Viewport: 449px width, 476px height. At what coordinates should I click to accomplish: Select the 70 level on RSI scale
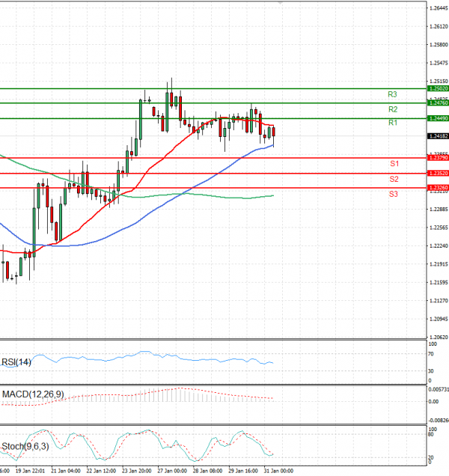click(x=431, y=354)
